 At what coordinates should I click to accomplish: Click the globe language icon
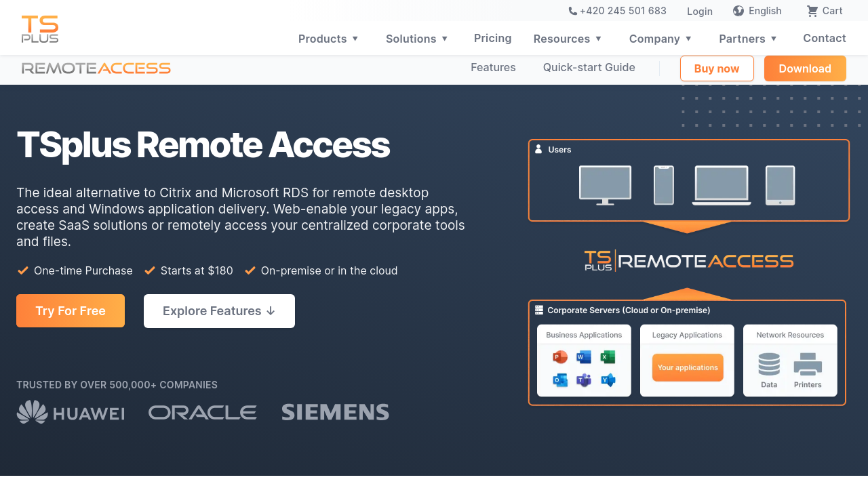pyautogui.click(x=738, y=11)
